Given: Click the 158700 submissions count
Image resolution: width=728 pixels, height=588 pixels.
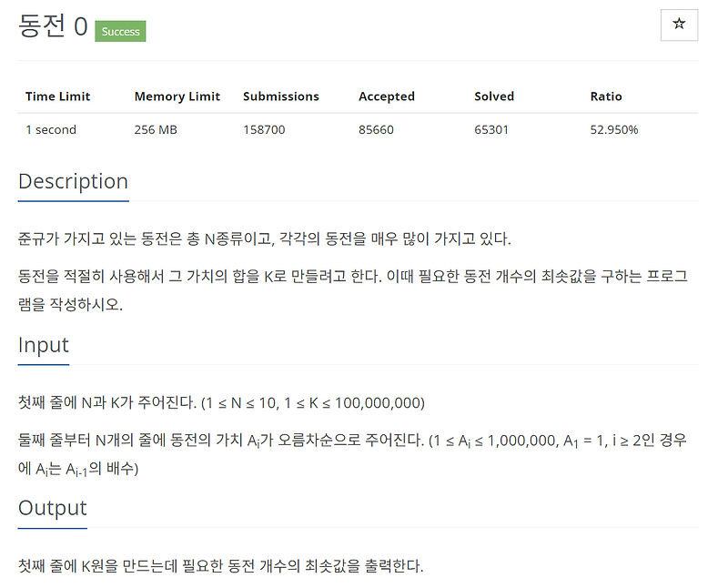Looking at the screenshot, I should pos(264,129).
